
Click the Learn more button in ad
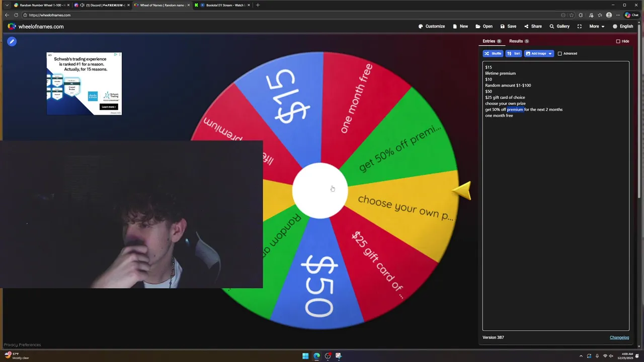click(x=108, y=107)
